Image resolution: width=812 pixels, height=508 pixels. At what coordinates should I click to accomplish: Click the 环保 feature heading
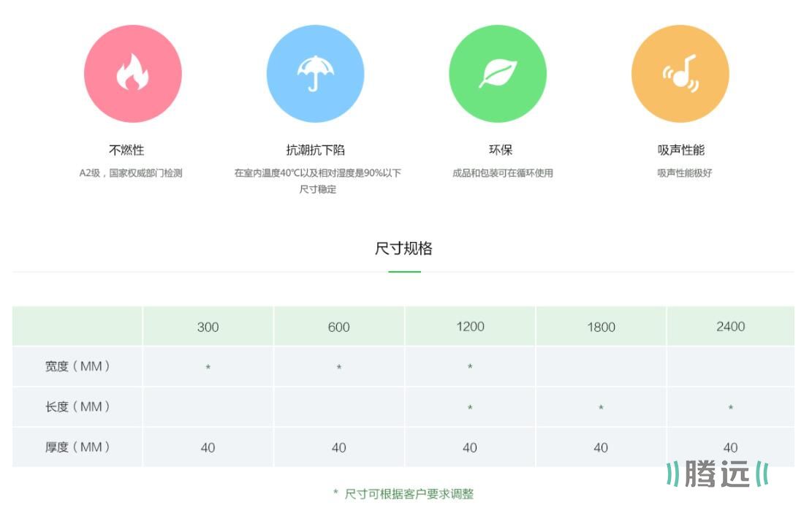tap(501, 150)
